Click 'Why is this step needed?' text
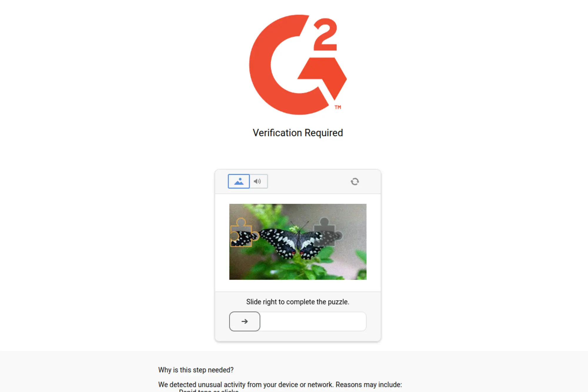This screenshot has width=588, height=392. click(196, 370)
